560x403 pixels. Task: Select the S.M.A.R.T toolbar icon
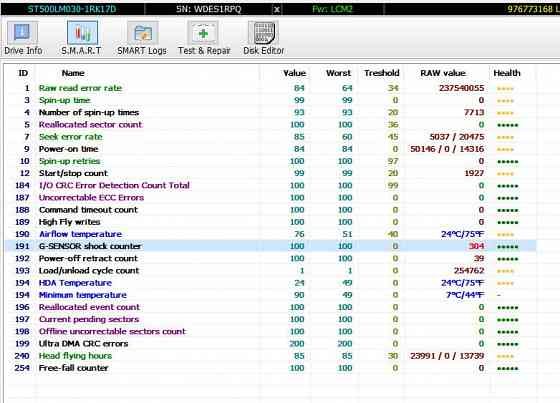tap(82, 33)
